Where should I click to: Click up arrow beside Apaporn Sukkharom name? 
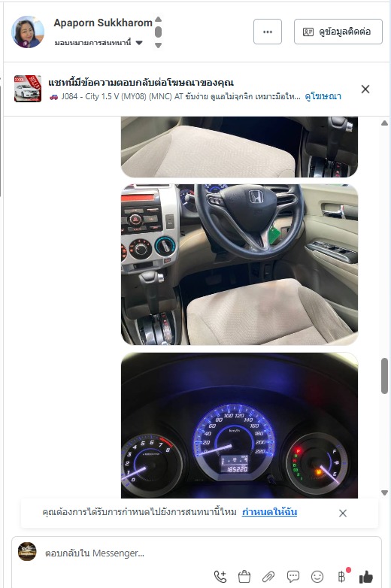[x=158, y=19]
